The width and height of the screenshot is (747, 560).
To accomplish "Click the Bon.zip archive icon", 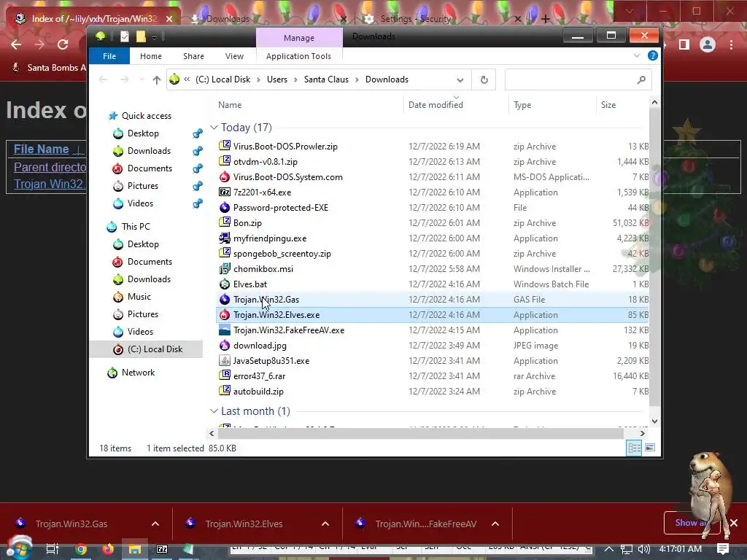I will [x=225, y=222].
